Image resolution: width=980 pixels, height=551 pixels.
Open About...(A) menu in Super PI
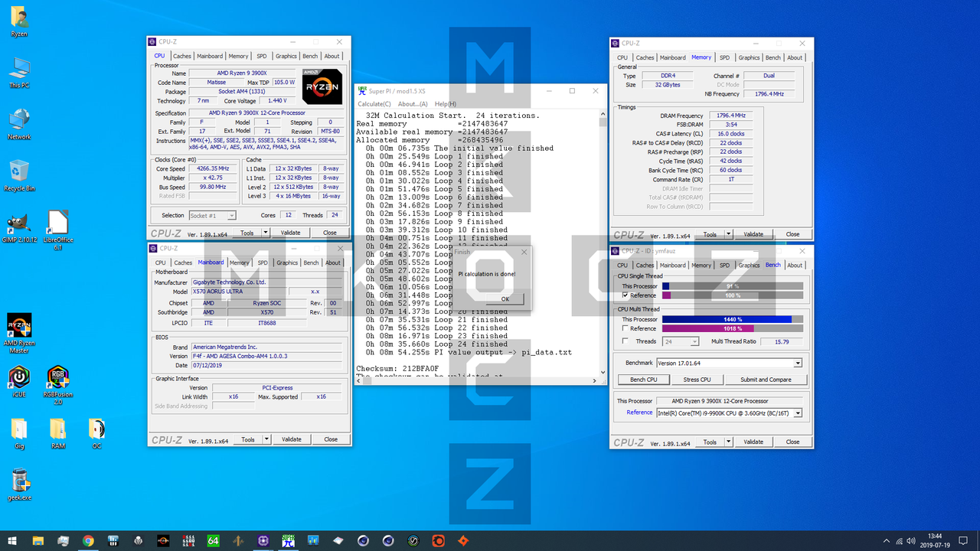pos(413,104)
